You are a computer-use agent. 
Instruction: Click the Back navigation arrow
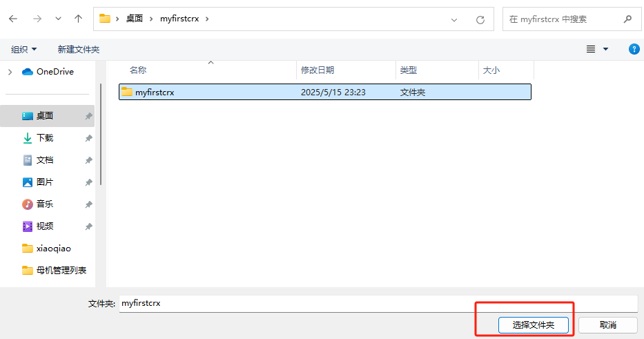pyautogui.click(x=13, y=19)
